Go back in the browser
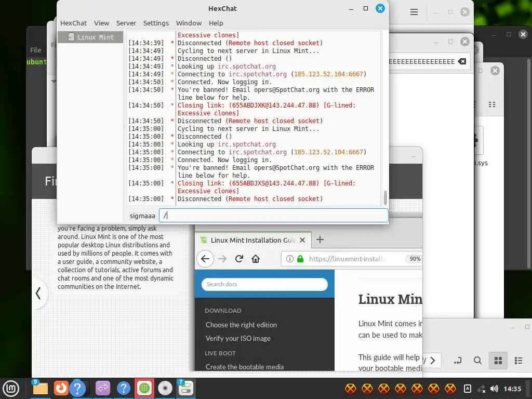Viewport: 532px width, 399px height. click(205, 259)
